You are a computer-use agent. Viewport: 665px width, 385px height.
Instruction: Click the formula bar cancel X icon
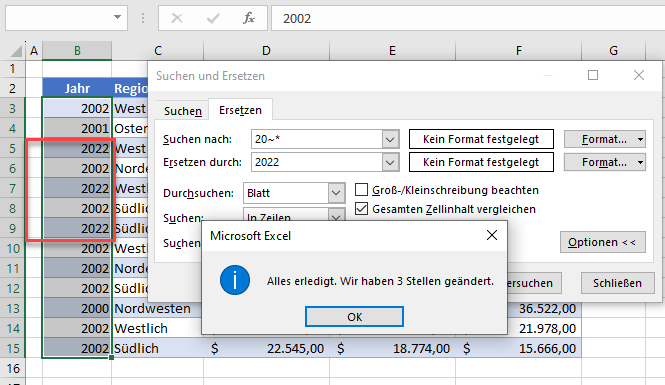point(177,18)
